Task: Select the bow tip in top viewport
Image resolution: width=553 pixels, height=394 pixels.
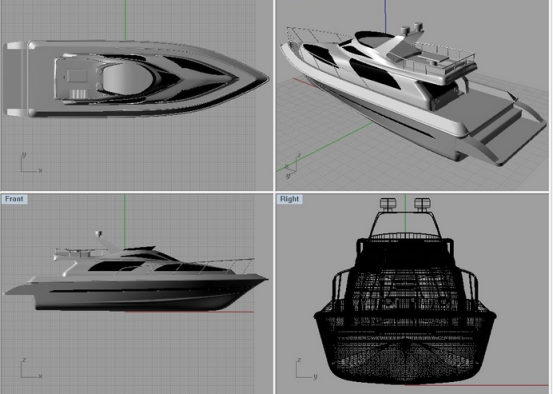Action: point(265,79)
